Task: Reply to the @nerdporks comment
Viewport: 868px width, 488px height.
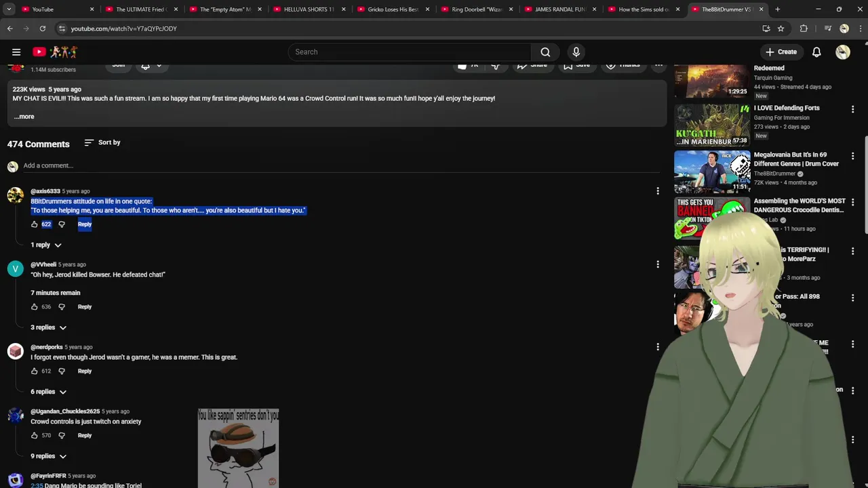Action: [85, 371]
